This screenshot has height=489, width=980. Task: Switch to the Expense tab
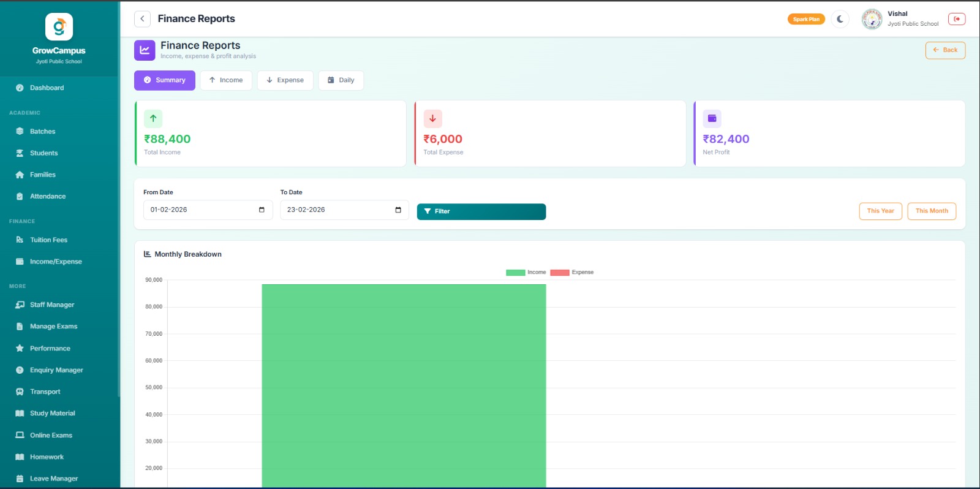[285, 80]
